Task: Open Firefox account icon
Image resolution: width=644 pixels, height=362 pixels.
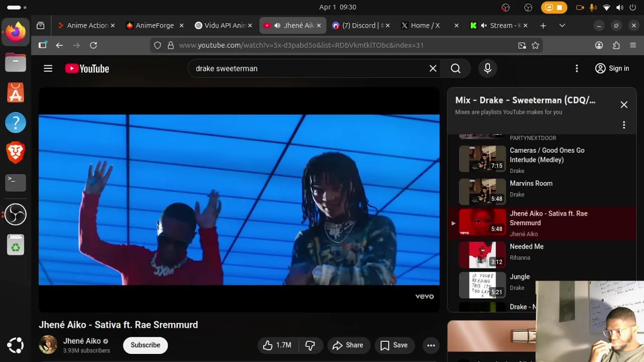Action: click(599, 45)
